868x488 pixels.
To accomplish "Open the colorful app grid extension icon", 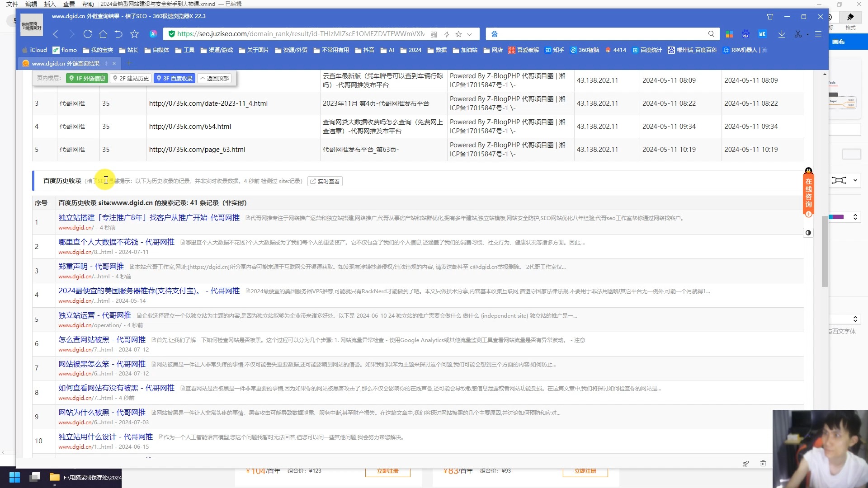I will click(729, 34).
